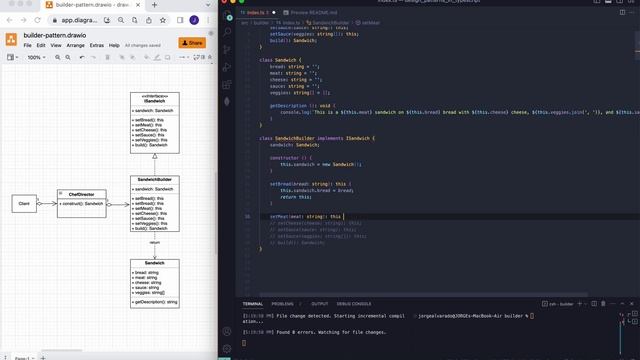The image size is (640, 360).
Task: Click the browser side panel icon
Action: click(x=180, y=20)
